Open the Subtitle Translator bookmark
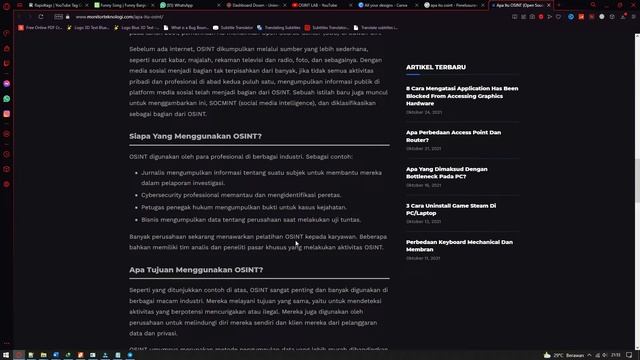 coord(233,28)
